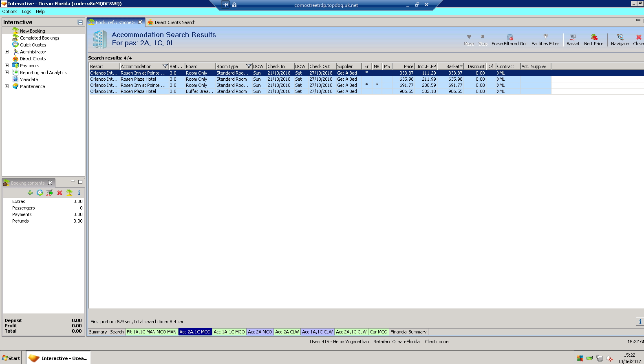Expand the Administrator tree node
The width and height of the screenshot is (644, 364).
coord(7,52)
